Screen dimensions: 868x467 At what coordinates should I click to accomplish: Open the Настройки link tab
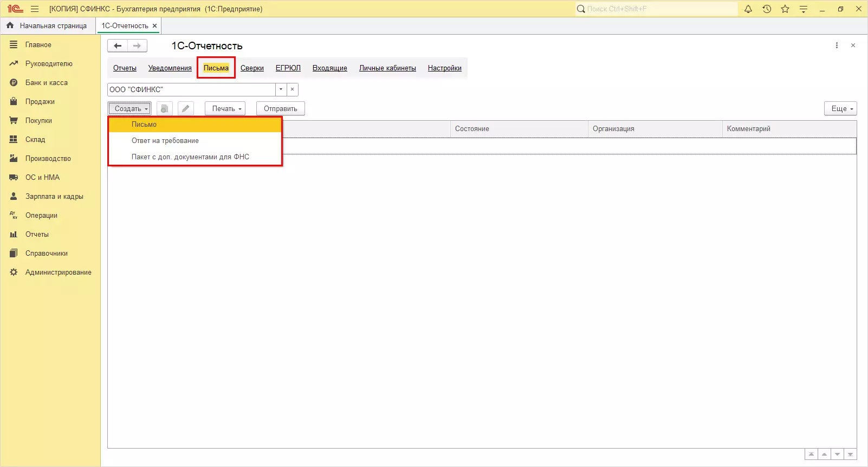[445, 68]
